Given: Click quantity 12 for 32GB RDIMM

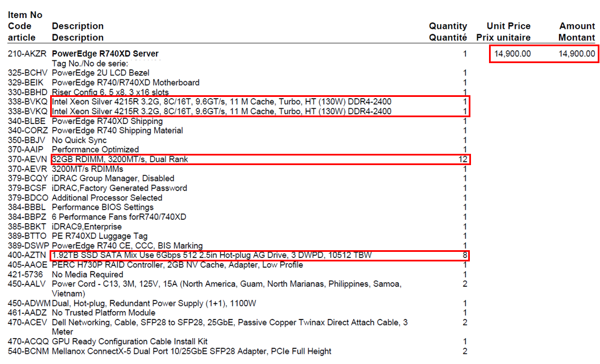Looking at the screenshot, I should pos(463,159).
